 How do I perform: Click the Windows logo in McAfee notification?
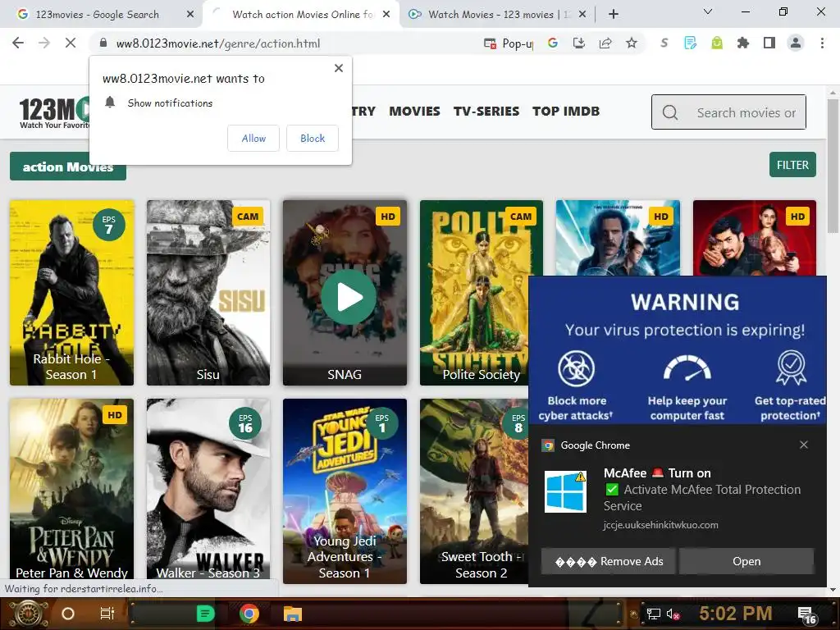click(565, 492)
